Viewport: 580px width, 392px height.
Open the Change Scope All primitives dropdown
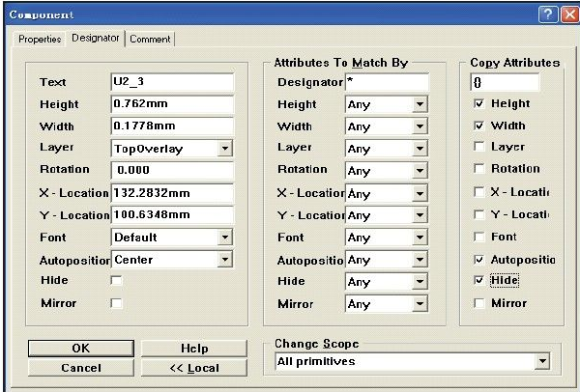point(541,362)
